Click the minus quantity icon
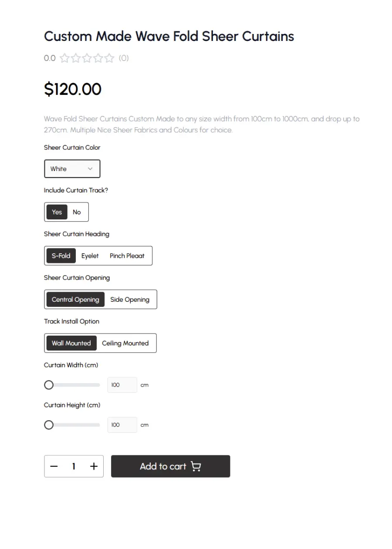Screen dimensions: 392x549 tap(54, 466)
